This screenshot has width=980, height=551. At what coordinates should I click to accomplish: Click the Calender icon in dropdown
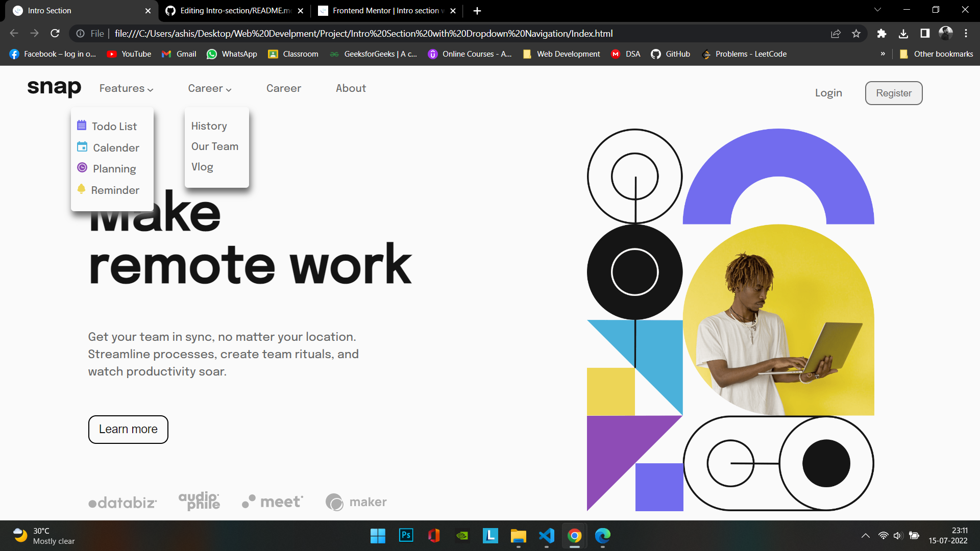click(82, 147)
